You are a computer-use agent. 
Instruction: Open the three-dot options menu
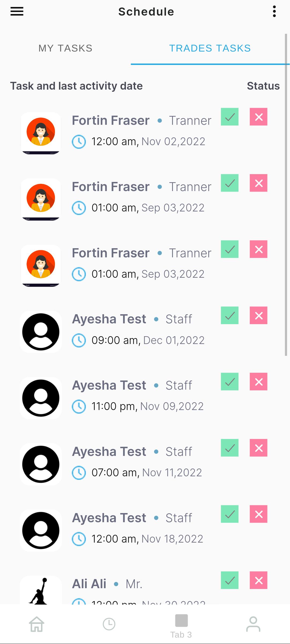tap(274, 12)
